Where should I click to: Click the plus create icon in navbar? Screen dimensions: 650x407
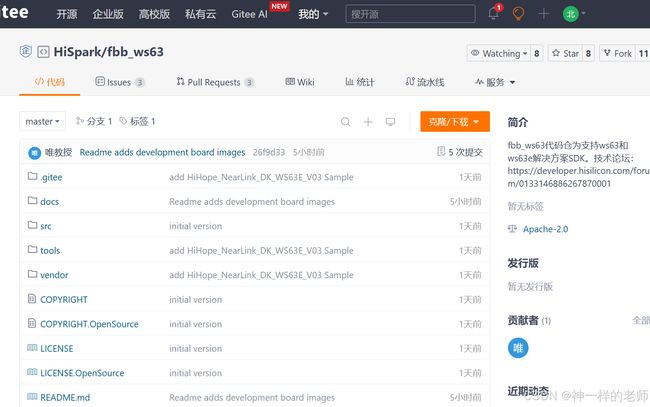click(543, 14)
